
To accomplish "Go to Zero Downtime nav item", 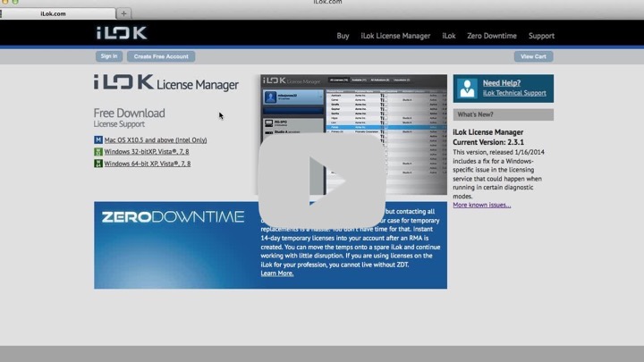I will pos(492,36).
